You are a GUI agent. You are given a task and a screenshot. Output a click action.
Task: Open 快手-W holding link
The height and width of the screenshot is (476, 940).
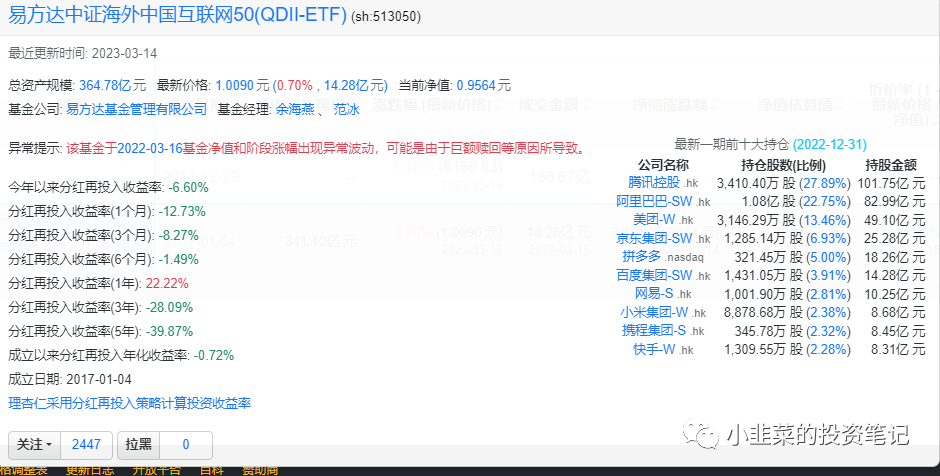pyautogui.click(x=654, y=350)
